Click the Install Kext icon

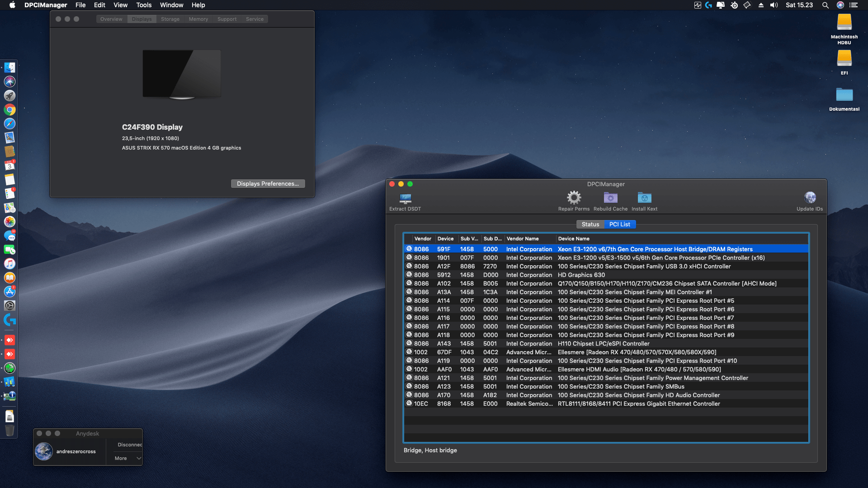pos(644,198)
